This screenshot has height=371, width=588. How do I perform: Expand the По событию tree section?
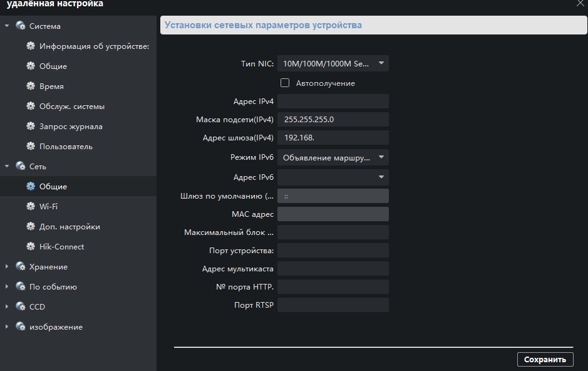coord(7,287)
